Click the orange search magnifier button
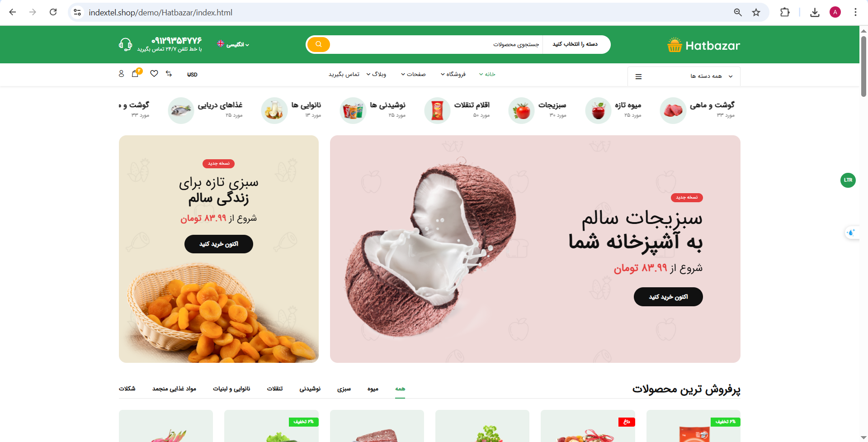This screenshot has height=442, width=868. click(x=319, y=44)
